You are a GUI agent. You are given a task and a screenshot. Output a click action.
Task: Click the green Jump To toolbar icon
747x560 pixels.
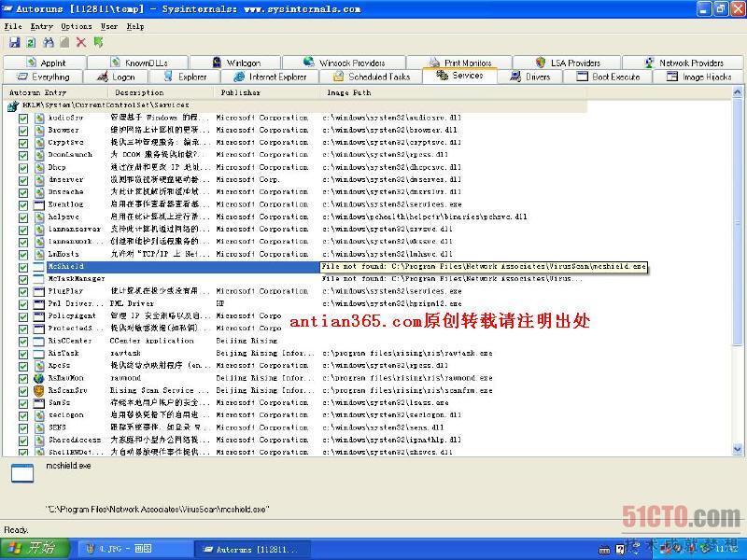[x=98, y=43]
